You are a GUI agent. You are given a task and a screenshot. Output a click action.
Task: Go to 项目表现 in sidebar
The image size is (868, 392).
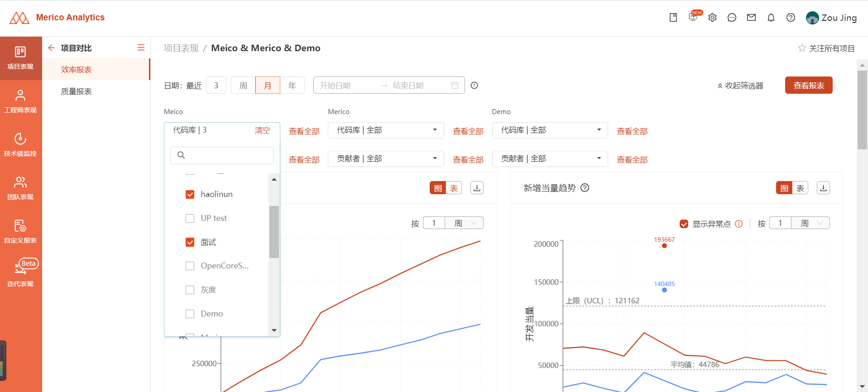click(x=20, y=58)
